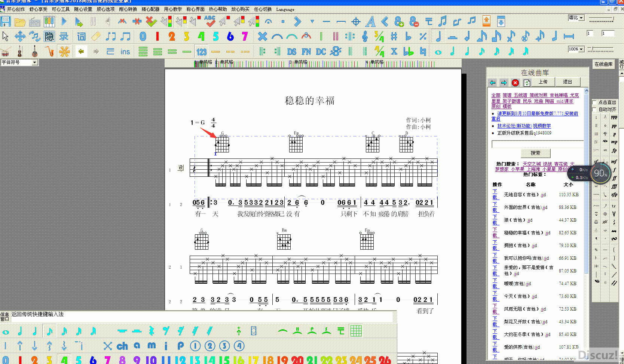Screen dimensions: 624x364
Task: Click the DS repeat sign icon
Action: [x=292, y=52]
